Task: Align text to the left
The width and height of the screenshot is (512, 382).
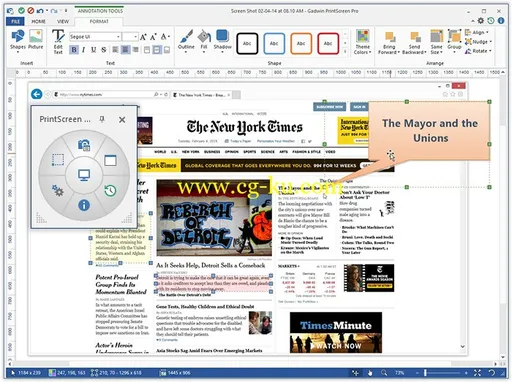Action: click(x=115, y=50)
